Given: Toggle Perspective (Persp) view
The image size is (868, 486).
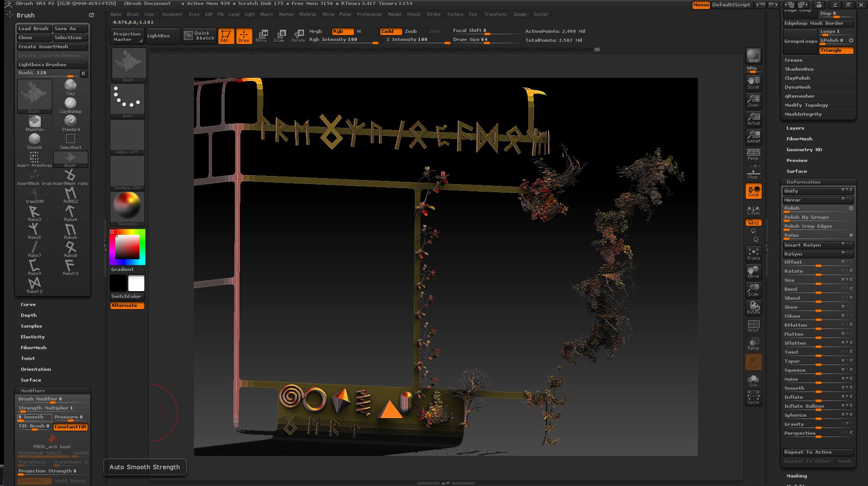Looking at the screenshot, I should point(753,154).
